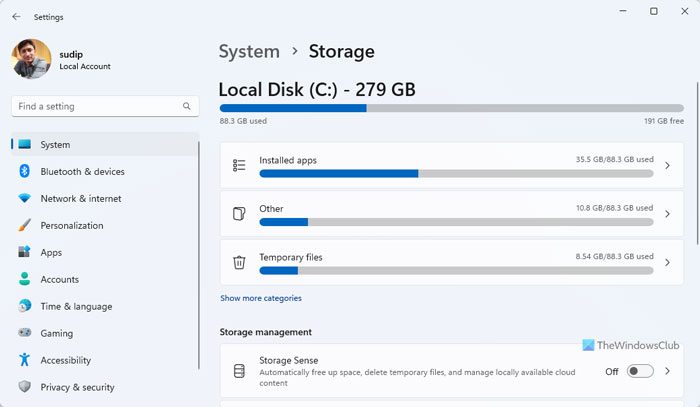This screenshot has width=700, height=407.
Task: Open Bluetooth & devices settings
Action: tap(83, 171)
